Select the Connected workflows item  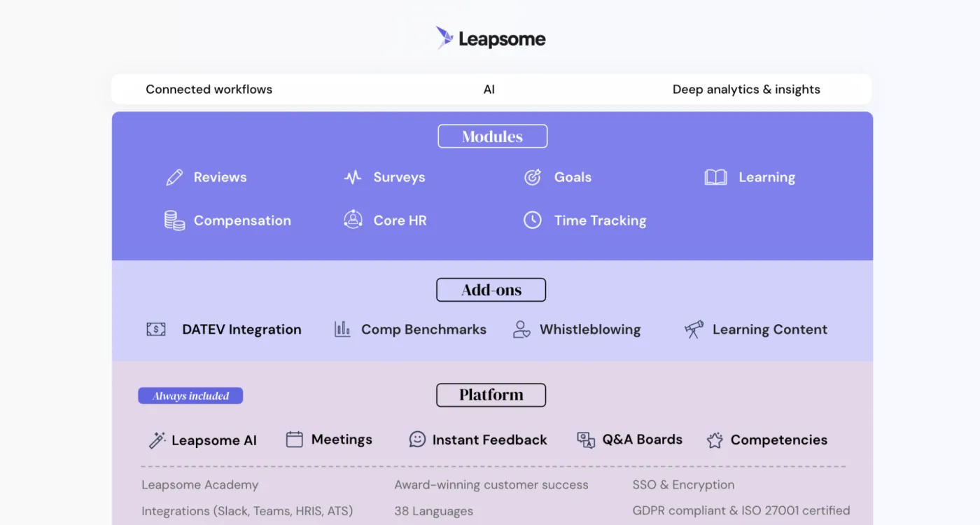click(x=209, y=89)
